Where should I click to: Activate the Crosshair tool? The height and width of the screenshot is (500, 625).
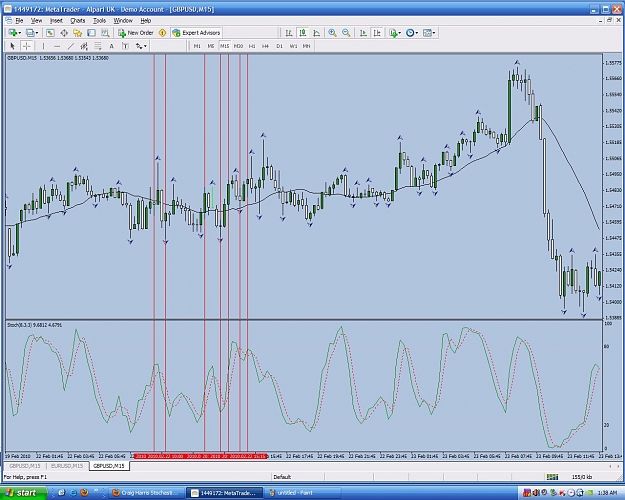[x=26, y=46]
